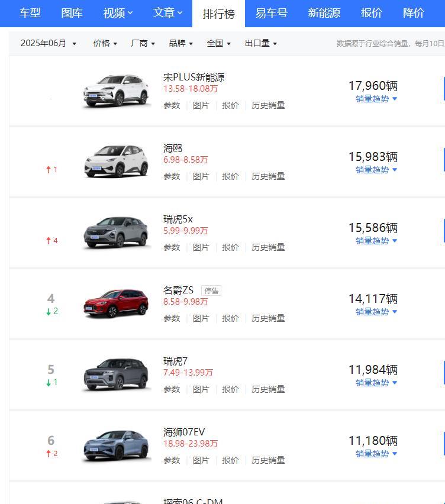The width and height of the screenshot is (445, 504).
Task: Expand the 文章 menu
Action: point(167,13)
